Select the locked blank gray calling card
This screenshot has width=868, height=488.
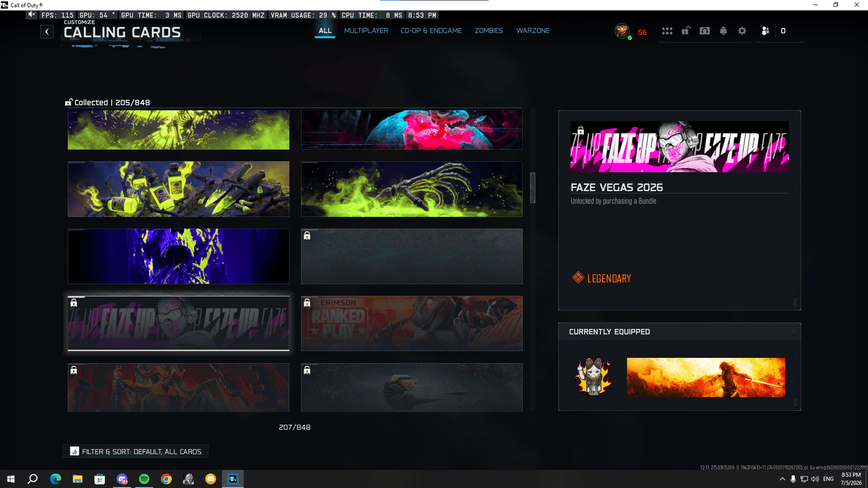point(412,256)
